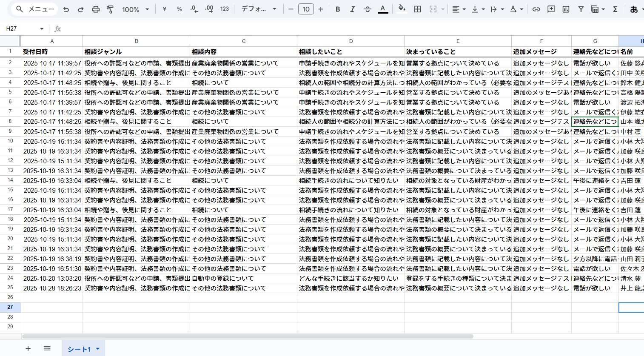
Task: Insert a chart via the chart icon
Action: pos(566,9)
